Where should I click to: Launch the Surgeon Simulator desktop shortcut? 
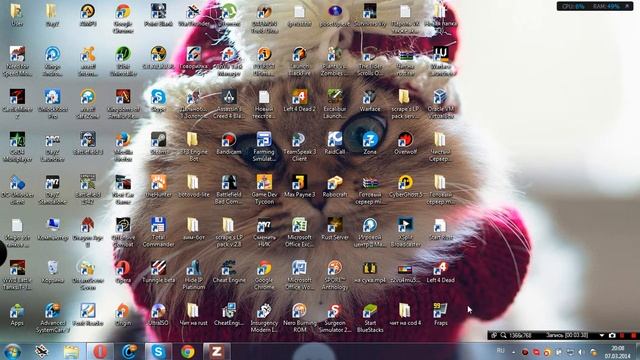(335, 318)
